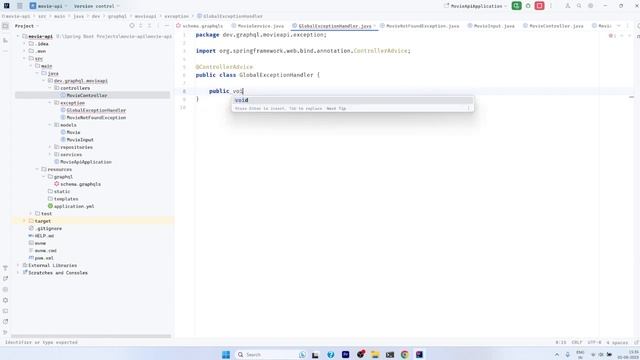Click Select Opened File target icon

[x=132, y=26]
